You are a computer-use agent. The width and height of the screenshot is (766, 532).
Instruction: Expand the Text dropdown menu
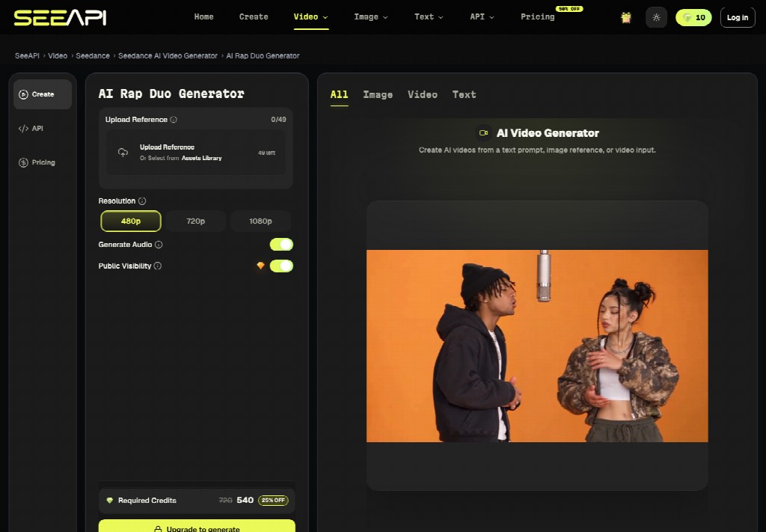[x=429, y=16]
